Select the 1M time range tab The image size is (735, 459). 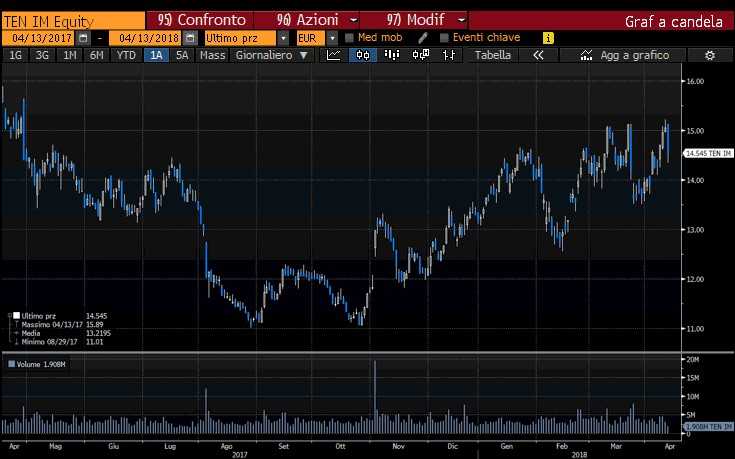click(x=70, y=55)
